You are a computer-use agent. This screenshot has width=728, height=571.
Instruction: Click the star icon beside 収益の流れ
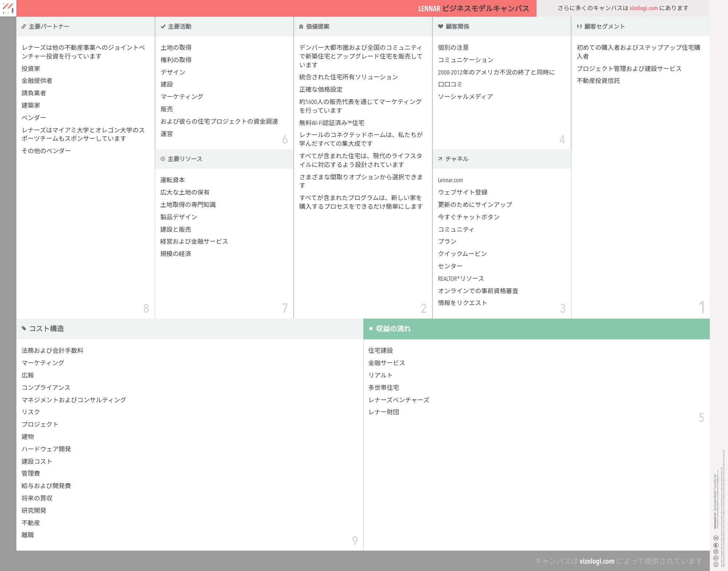pyautogui.click(x=371, y=328)
